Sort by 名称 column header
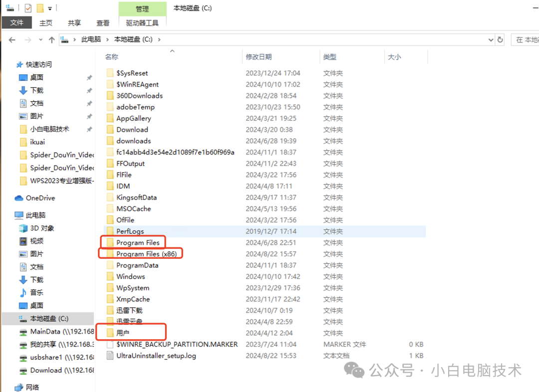Screen dimensions: 539x392 tap(112, 57)
